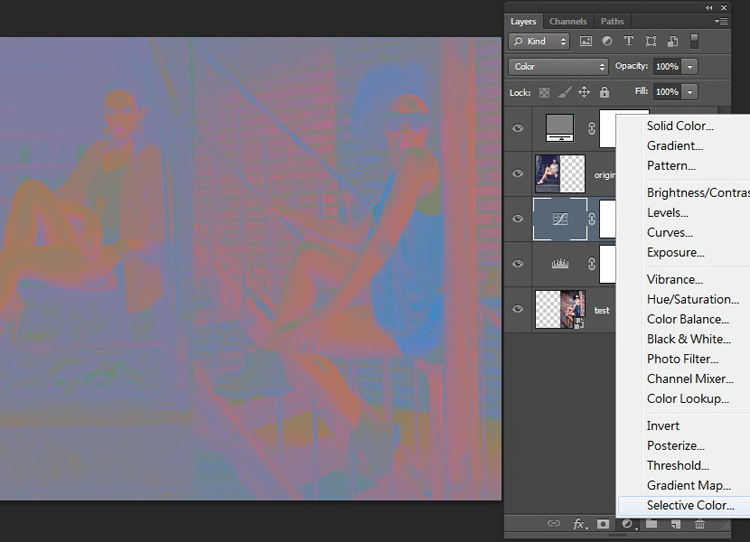Select the Levels adjustment layer thumbnail
750x542 pixels.
(560, 264)
